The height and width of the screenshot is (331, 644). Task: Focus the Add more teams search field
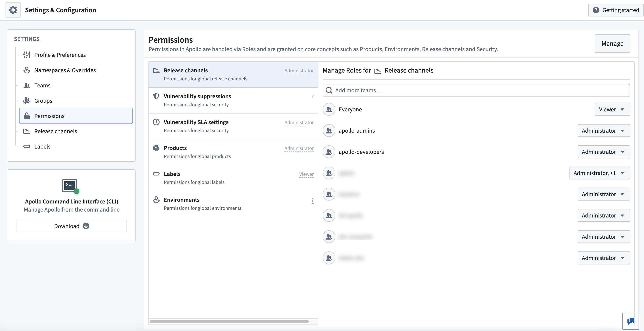[x=476, y=90]
